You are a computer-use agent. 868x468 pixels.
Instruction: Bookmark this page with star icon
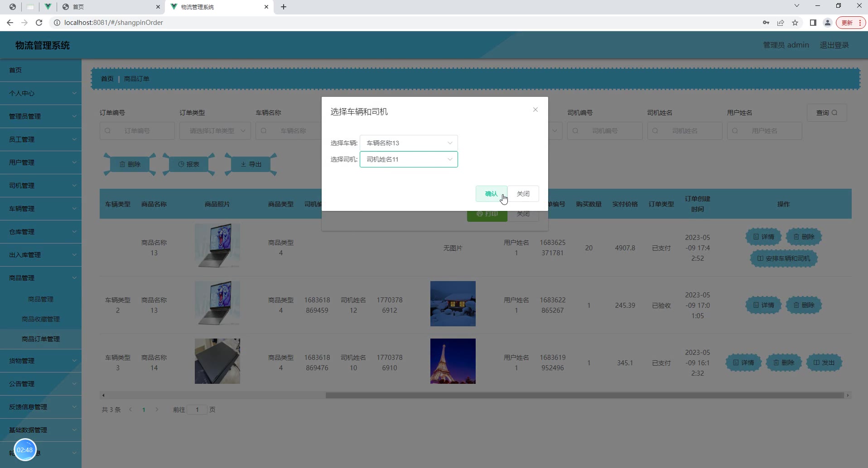[x=795, y=23]
